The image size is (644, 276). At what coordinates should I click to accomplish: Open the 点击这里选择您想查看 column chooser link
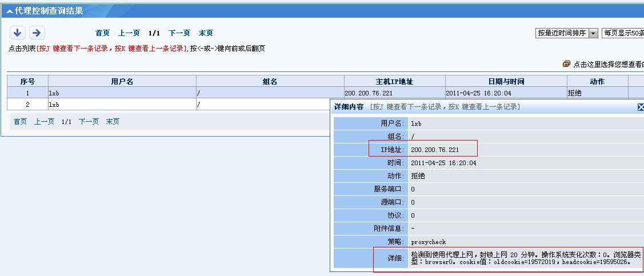[x=608, y=64]
